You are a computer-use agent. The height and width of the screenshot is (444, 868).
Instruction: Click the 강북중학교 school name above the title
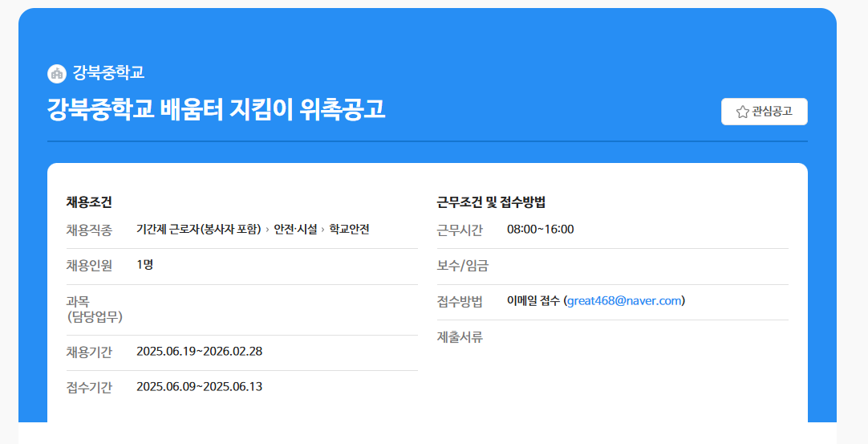point(108,73)
